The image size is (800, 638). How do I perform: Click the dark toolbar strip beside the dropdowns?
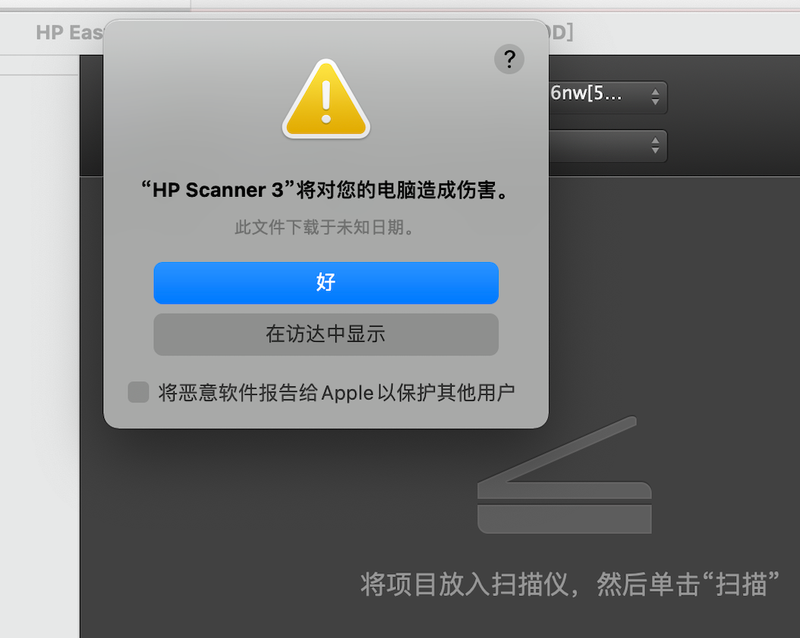coord(733,117)
